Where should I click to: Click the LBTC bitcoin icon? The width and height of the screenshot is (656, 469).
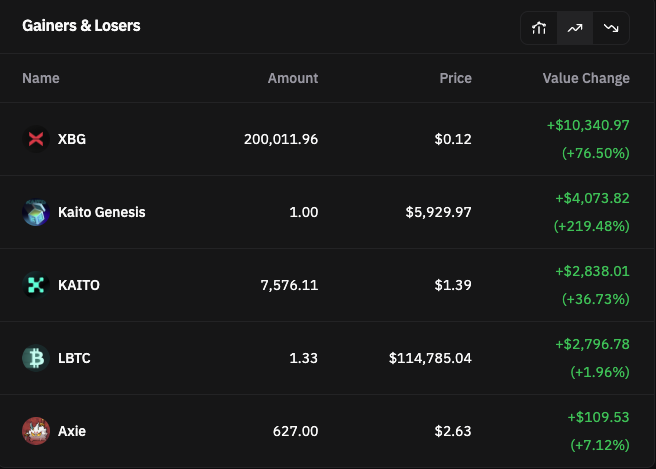click(36, 358)
